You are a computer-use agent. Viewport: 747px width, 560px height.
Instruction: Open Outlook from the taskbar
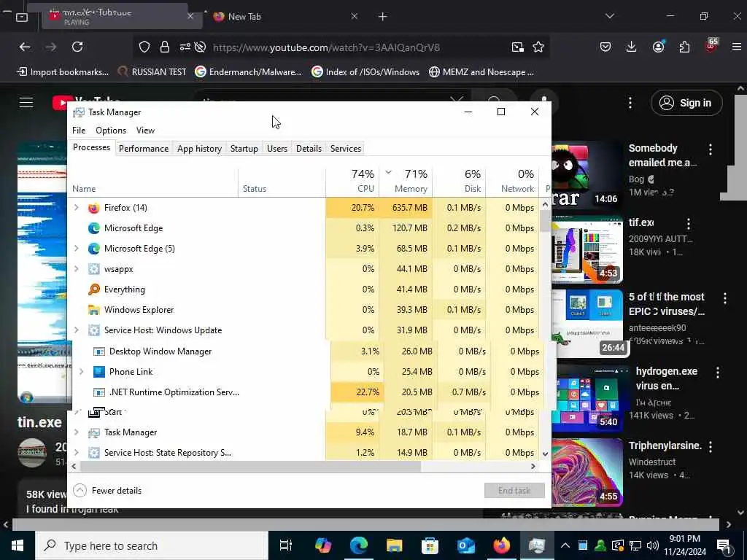466,545
